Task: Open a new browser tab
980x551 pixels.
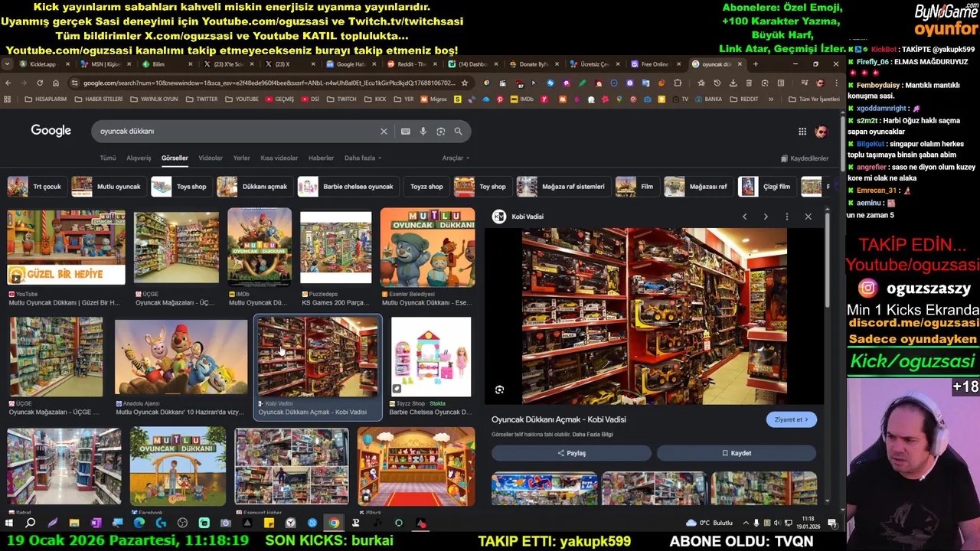Action: 756,64
